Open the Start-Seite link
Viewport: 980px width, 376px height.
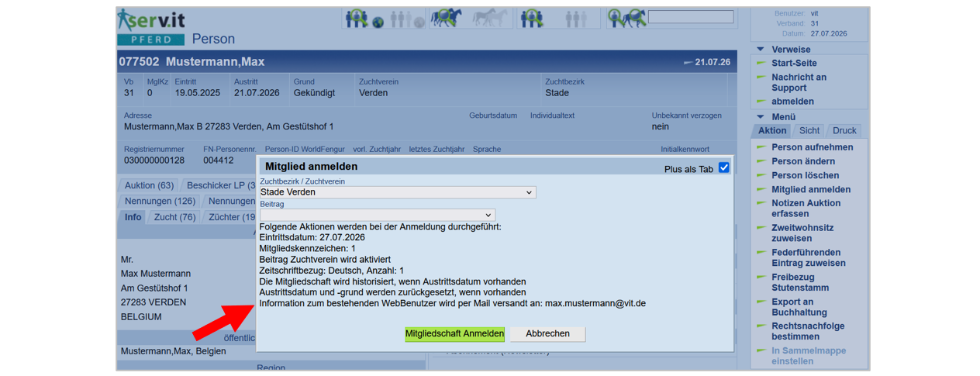pyautogui.click(x=794, y=63)
